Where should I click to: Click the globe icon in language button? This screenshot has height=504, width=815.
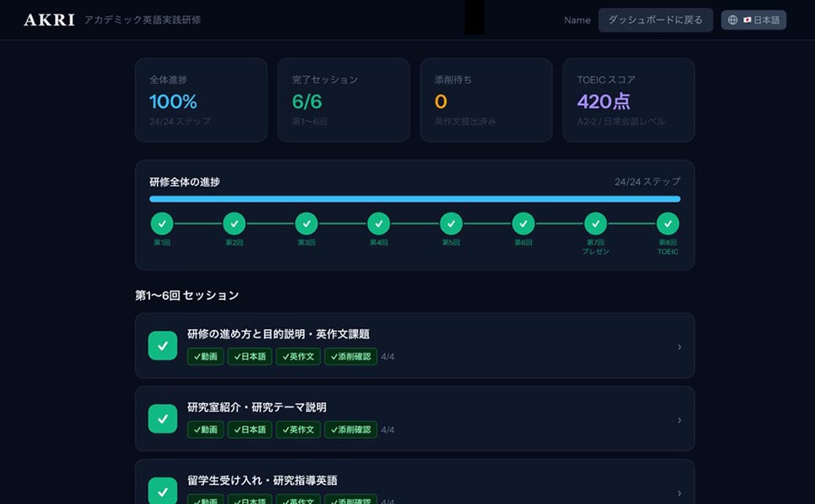coord(733,20)
